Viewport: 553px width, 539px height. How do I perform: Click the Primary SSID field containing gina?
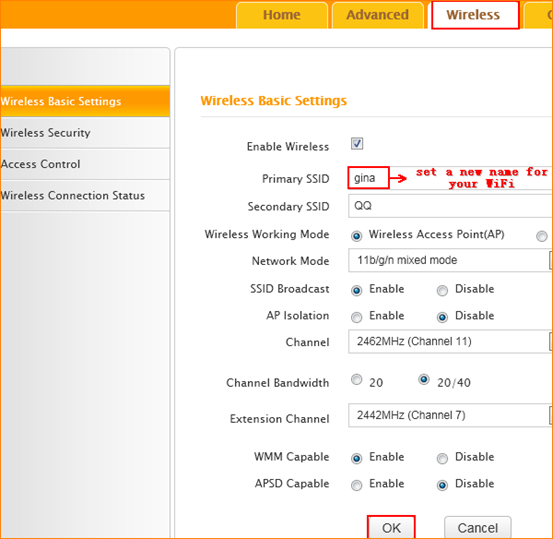click(368, 178)
